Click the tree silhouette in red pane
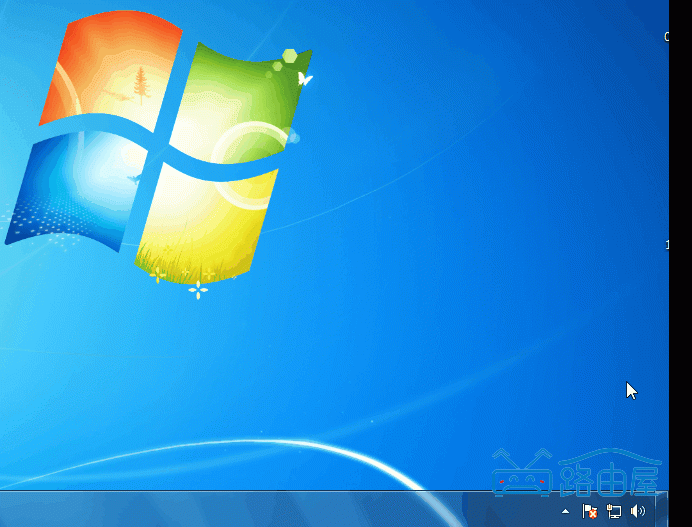The width and height of the screenshot is (692, 527). point(140,85)
